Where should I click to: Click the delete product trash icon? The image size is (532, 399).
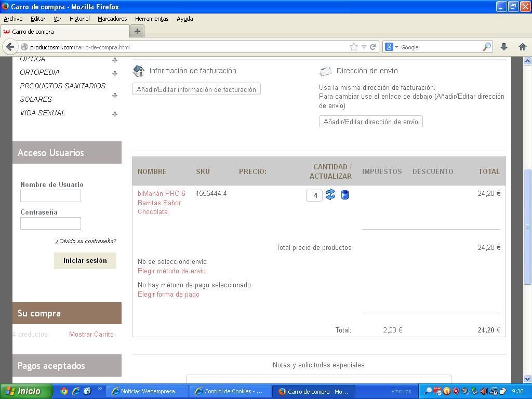point(345,195)
